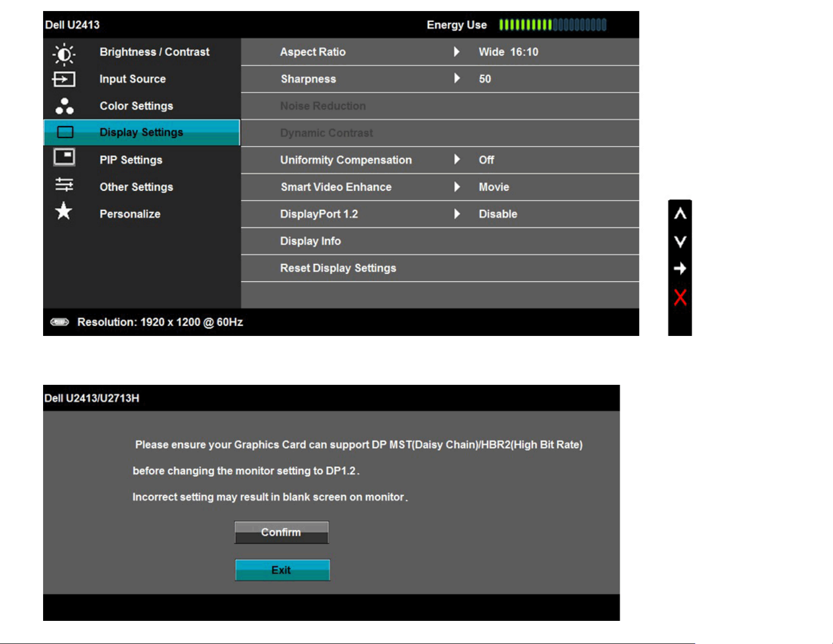This screenshot has height=644, width=833.
Task: Click the Exit button in the dialog
Action: pos(282,570)
